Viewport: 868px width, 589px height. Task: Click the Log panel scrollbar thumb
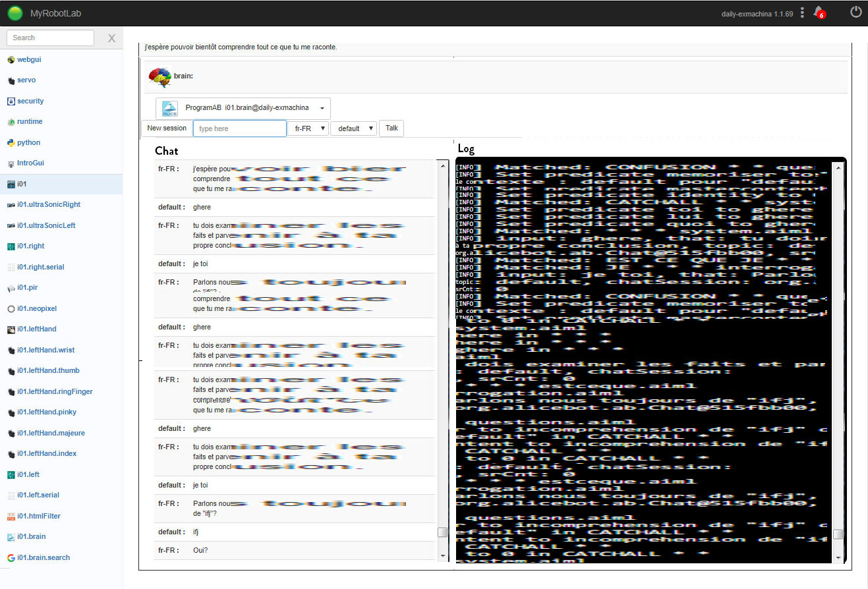coord(838,534)
